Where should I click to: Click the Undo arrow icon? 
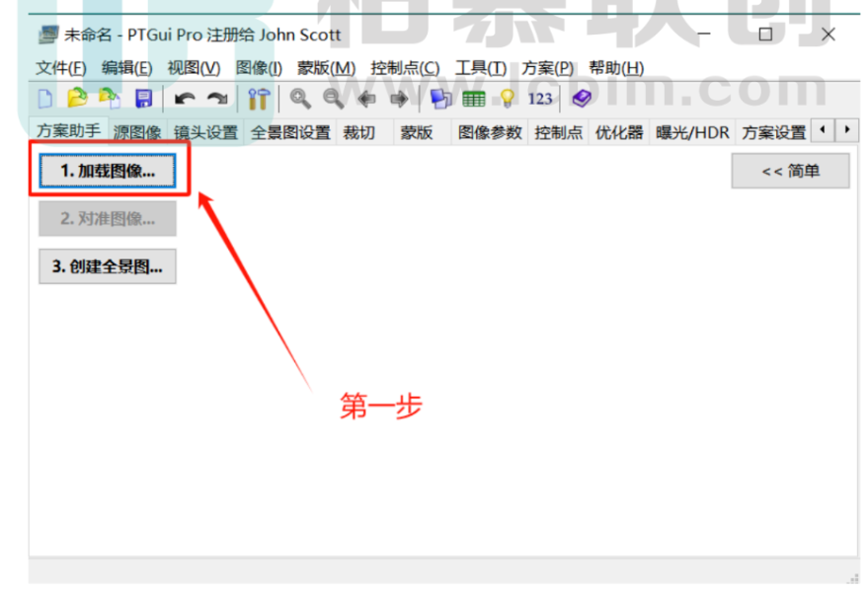(185, 99)
